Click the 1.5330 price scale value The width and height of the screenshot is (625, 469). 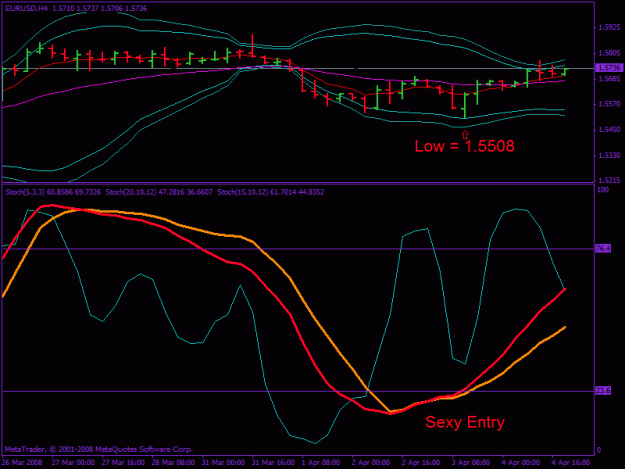coord(609,155)
